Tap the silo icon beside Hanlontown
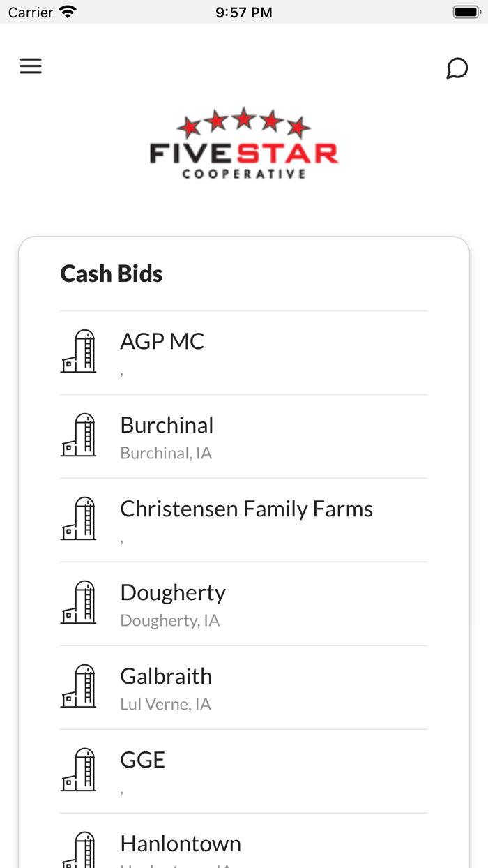The height and width of the screenshot is (868, 488). point(78,850)
